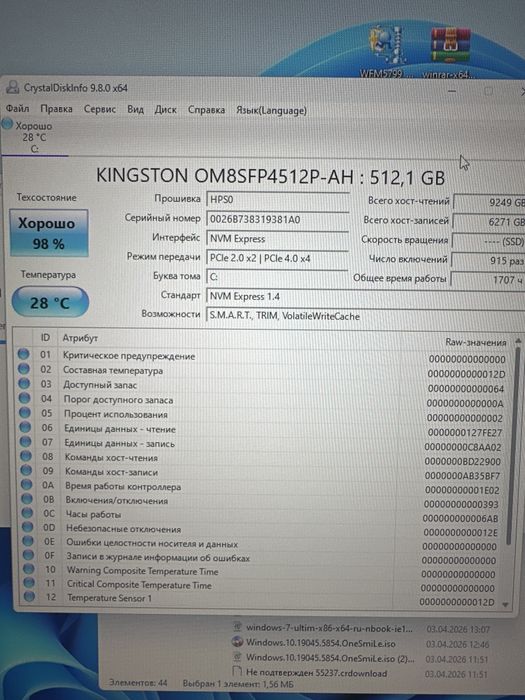Click status icon of row 09 Команды хост-записи
The height and width of the screenshot is (700, 525).
(x=26, y=470)
